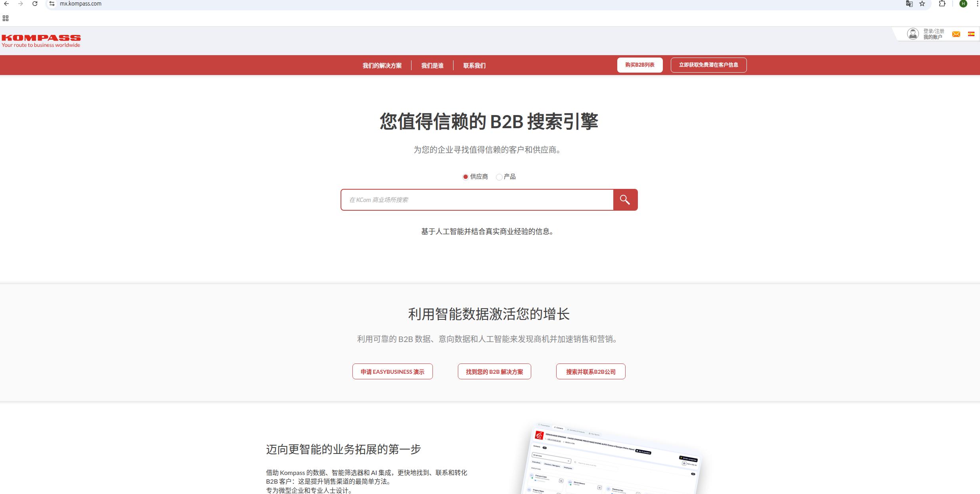Open the apps grid in bookmarks bar
The width and height of the screenshot is (980, 494).
tap(6, 18)
